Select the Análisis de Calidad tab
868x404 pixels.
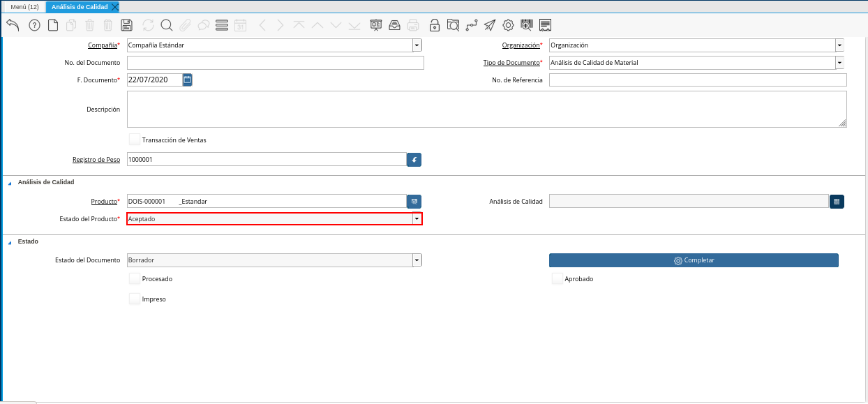(79, 6)
